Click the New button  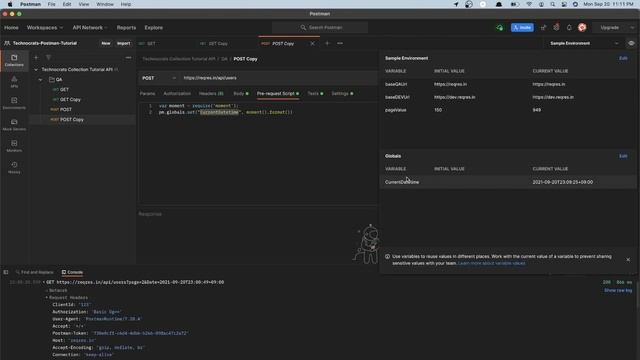pyautogui.click(x=106, y=43)
